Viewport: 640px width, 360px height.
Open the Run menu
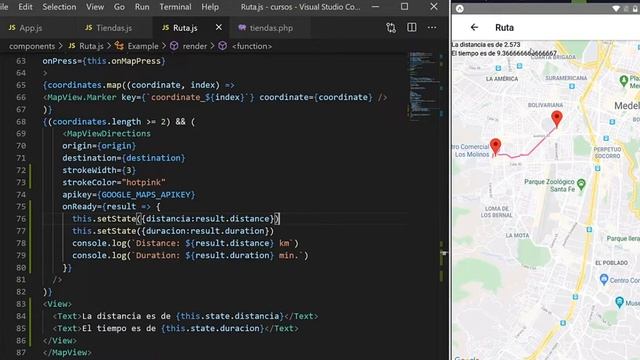click(x=142, y=7)
